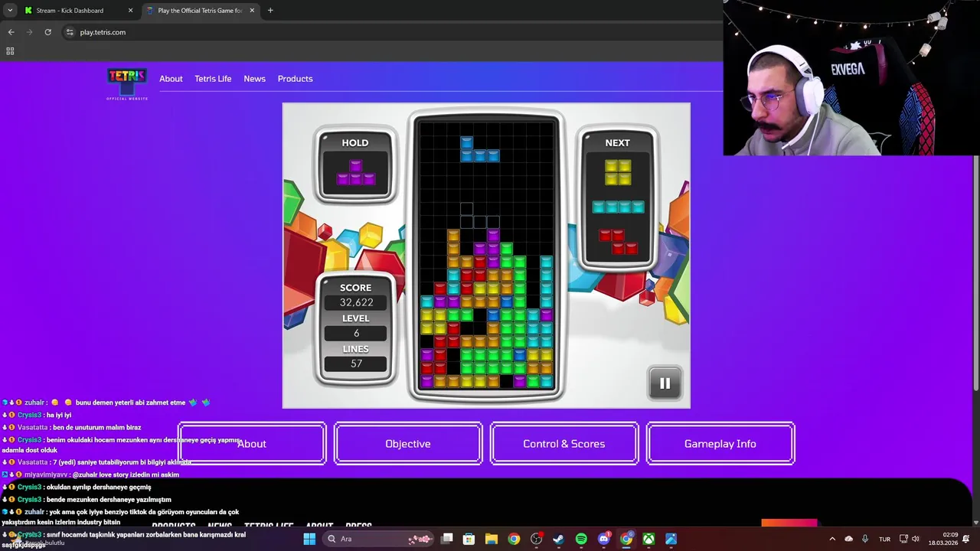Click Vasatatta message 'ben de unuturum malım biraz'
This screenshot has width=980, height=551.
tap(72, 427)
